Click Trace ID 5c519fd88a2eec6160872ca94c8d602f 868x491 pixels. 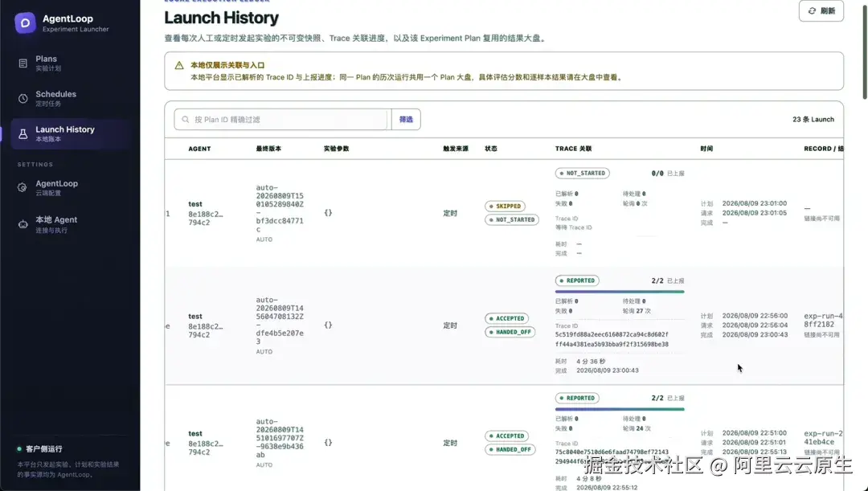coord(612,335)
